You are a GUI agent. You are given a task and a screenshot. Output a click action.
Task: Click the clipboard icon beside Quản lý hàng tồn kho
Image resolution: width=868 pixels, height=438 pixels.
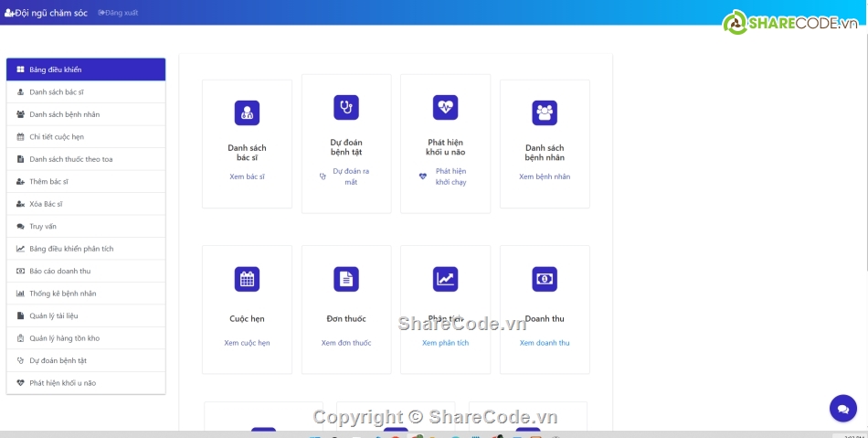click(x=20, y=338)
